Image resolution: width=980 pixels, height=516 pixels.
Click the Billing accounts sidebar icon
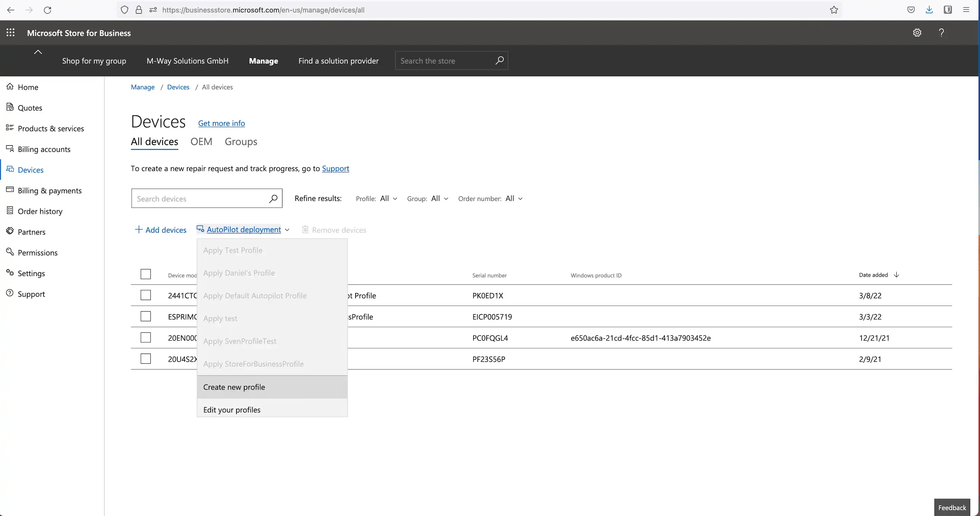point(10,148)
